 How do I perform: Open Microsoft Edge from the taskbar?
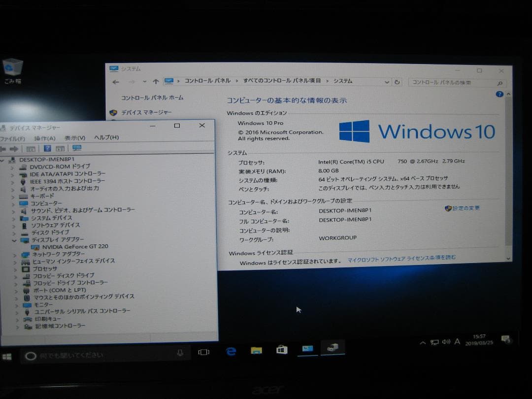(x=231, y=351)
